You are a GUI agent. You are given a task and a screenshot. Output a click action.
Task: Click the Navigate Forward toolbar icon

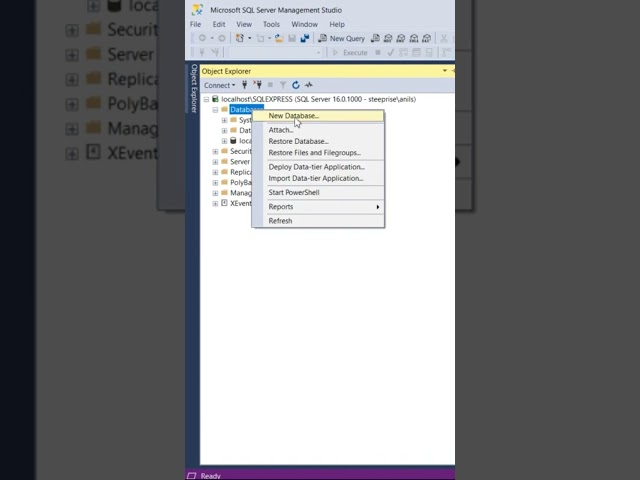tap(221, 38)
